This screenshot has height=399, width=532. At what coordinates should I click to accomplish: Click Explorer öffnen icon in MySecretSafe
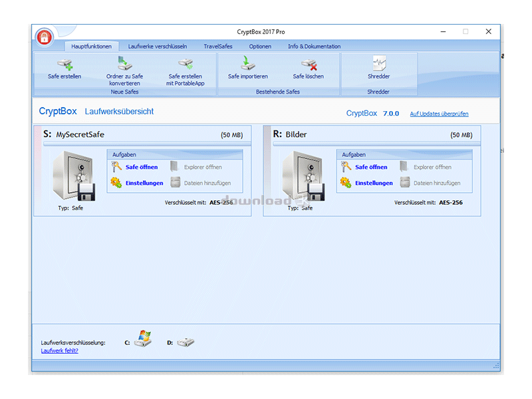point(174,167)
